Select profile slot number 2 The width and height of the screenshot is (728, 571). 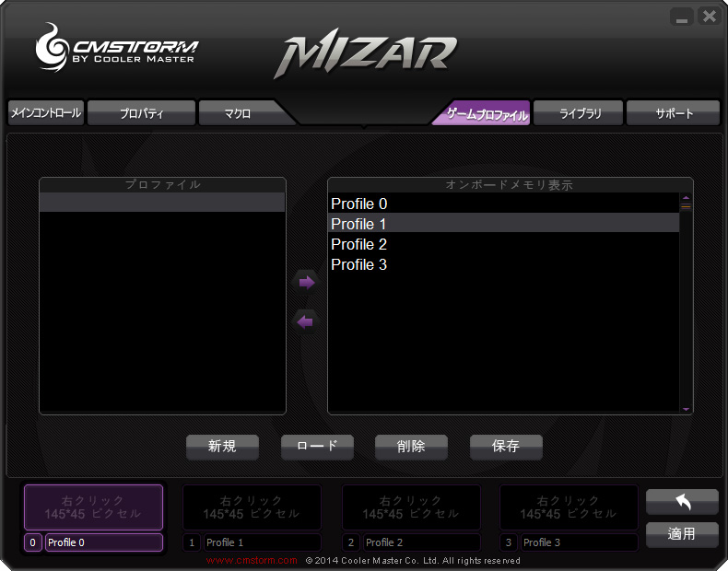pyautogui.click(x=350, y=542)
